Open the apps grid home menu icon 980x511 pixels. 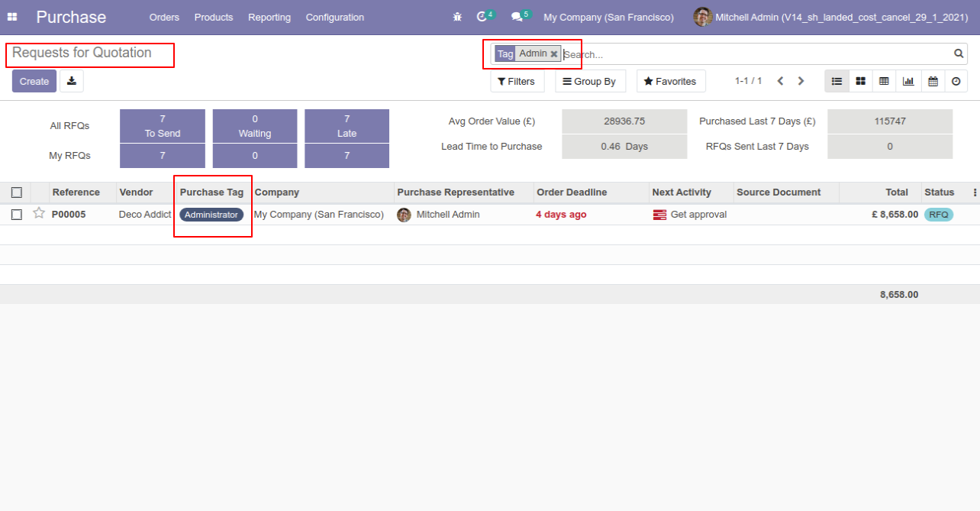pyautogui.click(x=12, y=17)
